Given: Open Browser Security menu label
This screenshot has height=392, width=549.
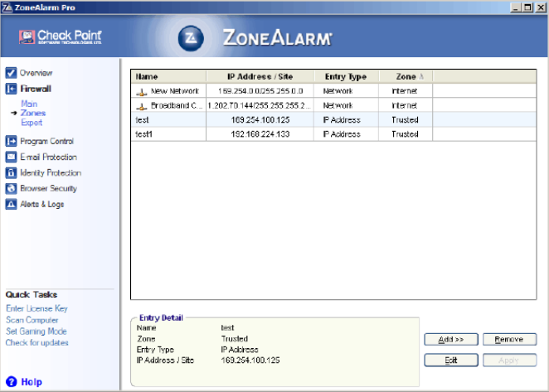Looking at the screenshot, I should tap(48, 189).
